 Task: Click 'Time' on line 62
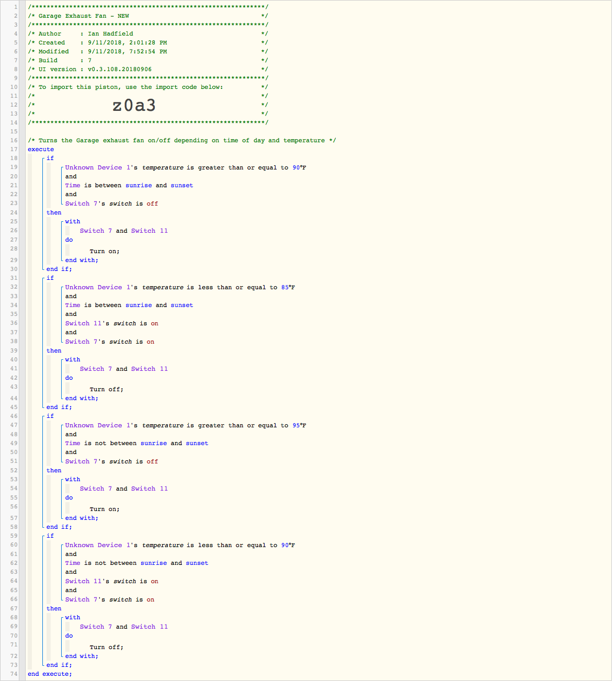tap(73, 563)
